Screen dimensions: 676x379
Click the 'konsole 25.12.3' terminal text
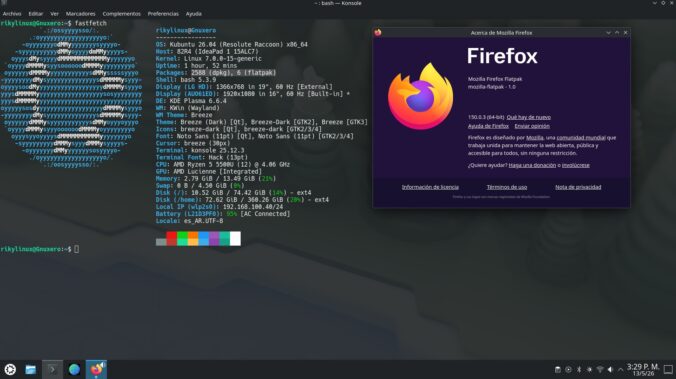pos(217,150)
